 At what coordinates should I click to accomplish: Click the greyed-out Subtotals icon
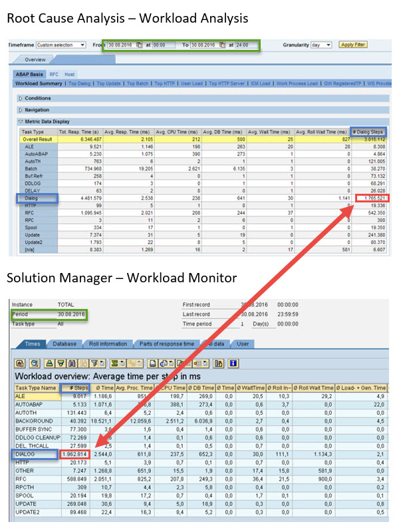click(x=130, y=364)
